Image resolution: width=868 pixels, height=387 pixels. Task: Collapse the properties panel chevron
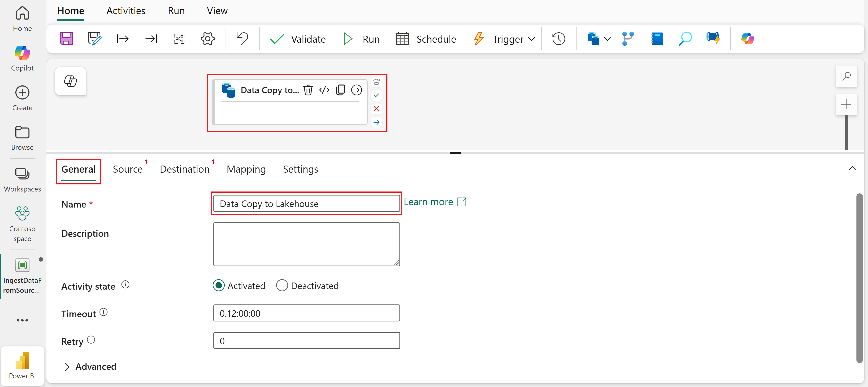[x=852, y=169]
